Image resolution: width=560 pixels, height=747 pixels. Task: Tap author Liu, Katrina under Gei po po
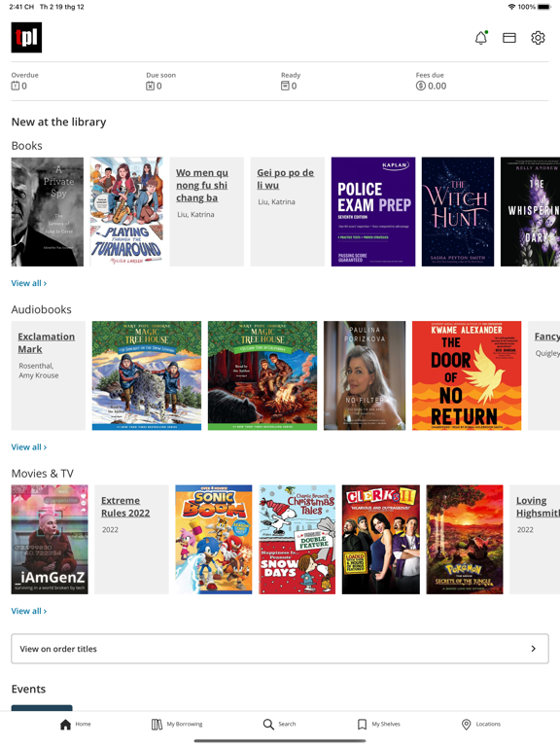(276, 202)
